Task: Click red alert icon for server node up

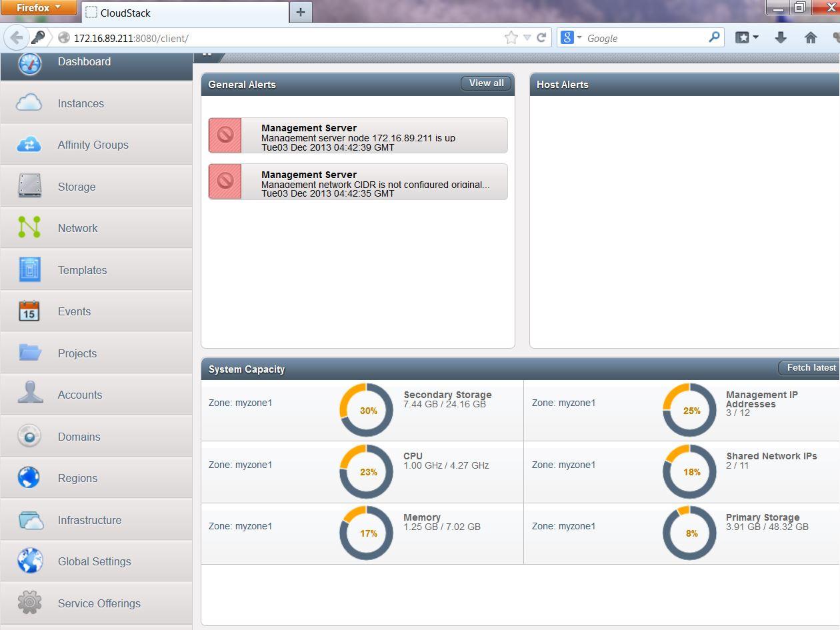Action: coord(225,135)
